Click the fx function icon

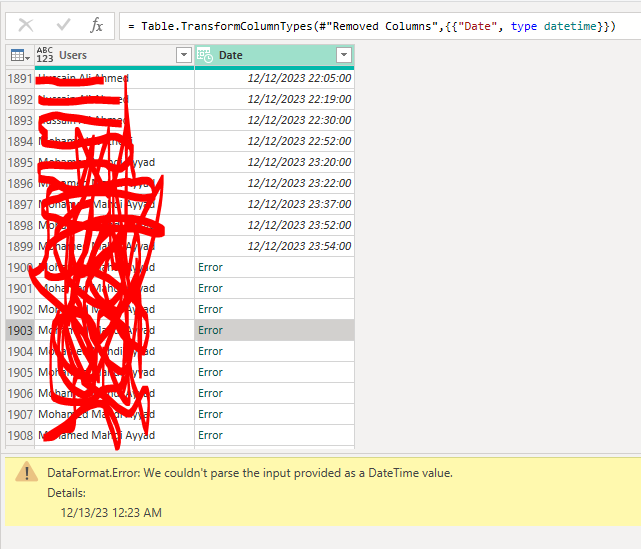(96, 25)
